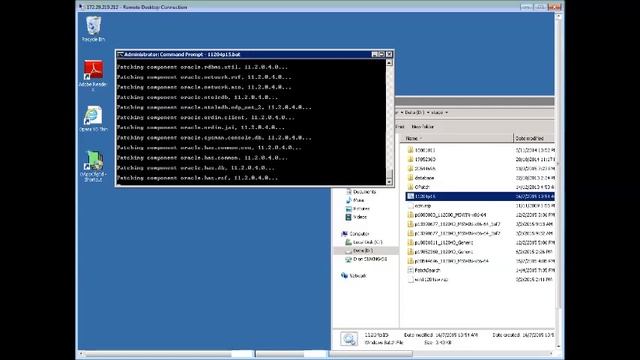
Task: Select the PatchSearch file in list
Action: coord(424,270)
